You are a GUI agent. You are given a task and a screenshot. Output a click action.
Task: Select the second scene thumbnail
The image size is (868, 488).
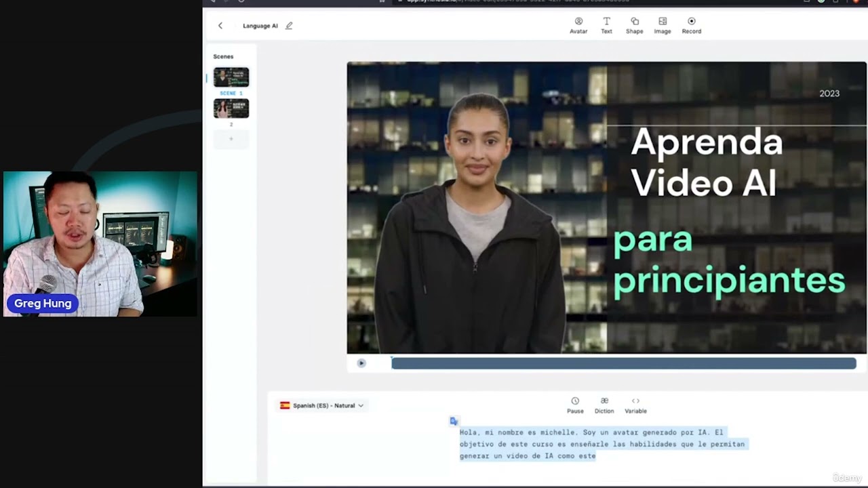(231, 108)
